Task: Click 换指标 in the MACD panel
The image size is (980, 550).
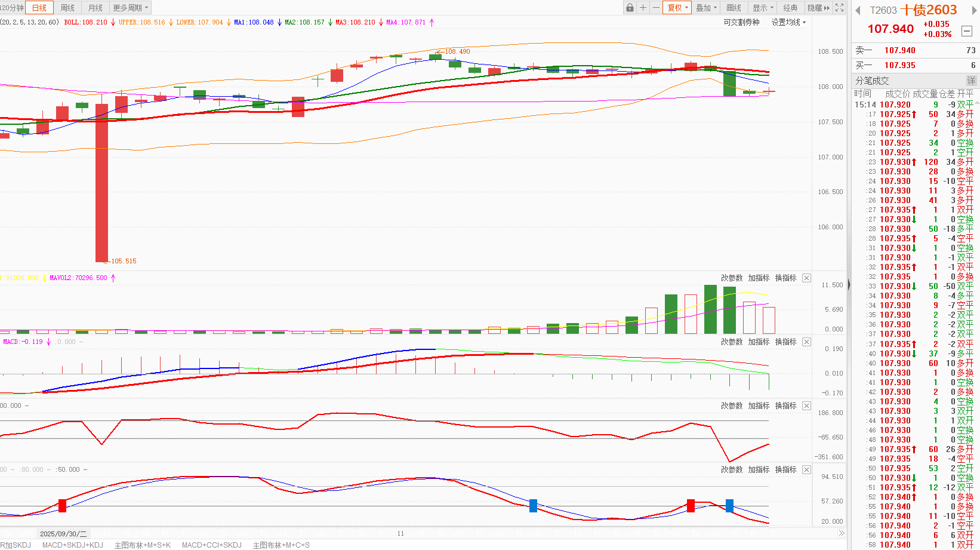Action: (785, 342)
